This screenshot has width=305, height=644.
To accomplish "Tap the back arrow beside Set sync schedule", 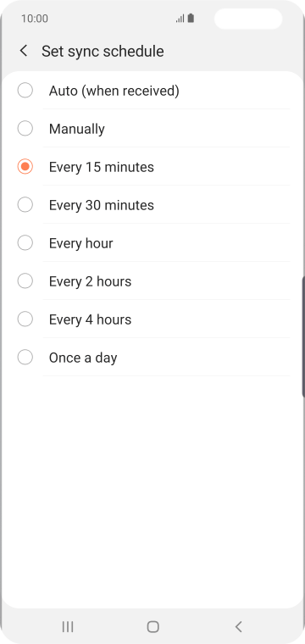I will coord(24,51).
